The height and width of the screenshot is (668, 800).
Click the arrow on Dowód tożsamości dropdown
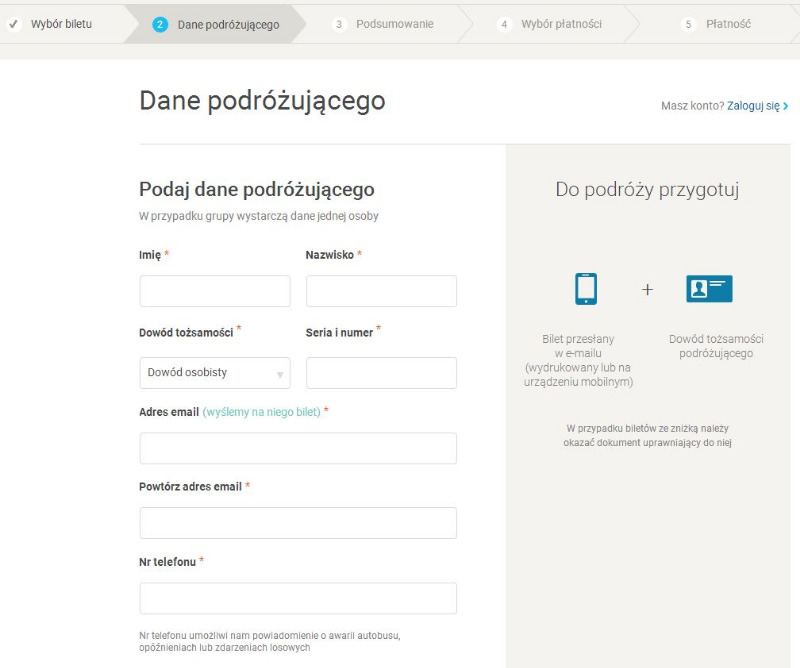(280, 375)
